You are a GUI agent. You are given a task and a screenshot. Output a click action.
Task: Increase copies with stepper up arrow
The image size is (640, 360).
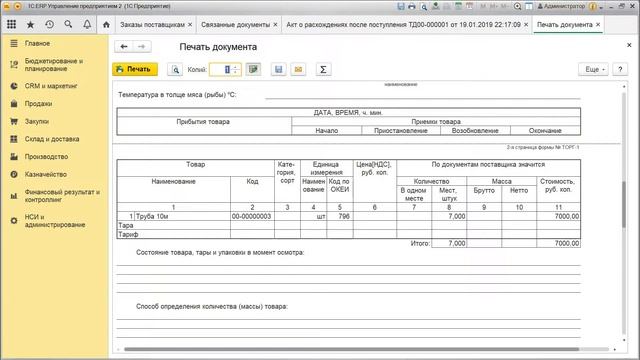tap(236, 67)
